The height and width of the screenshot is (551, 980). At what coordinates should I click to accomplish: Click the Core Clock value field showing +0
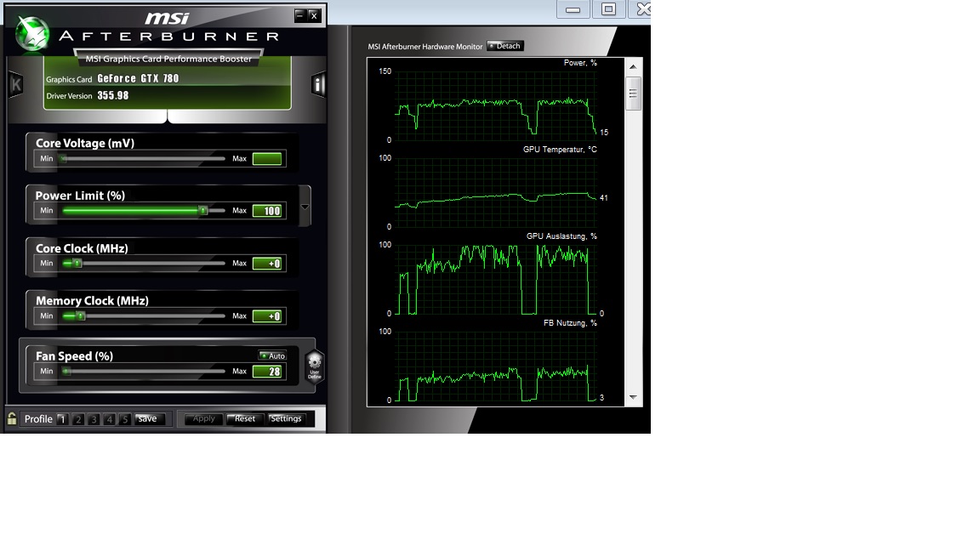(x=267, y=263)
